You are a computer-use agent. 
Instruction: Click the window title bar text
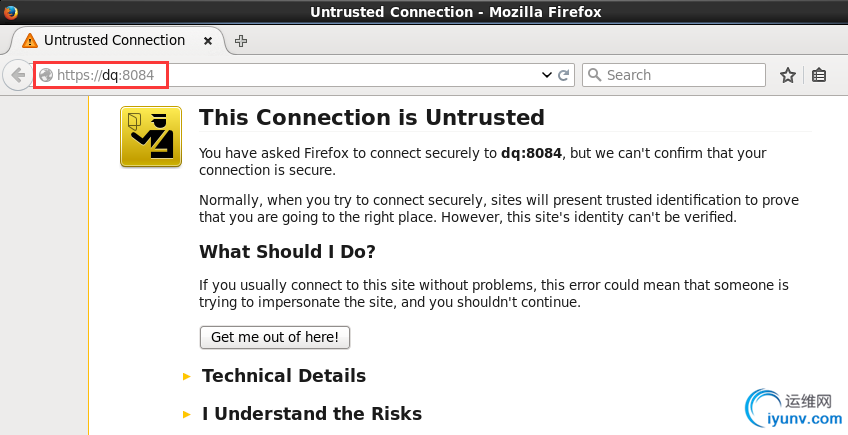[455, 12]
